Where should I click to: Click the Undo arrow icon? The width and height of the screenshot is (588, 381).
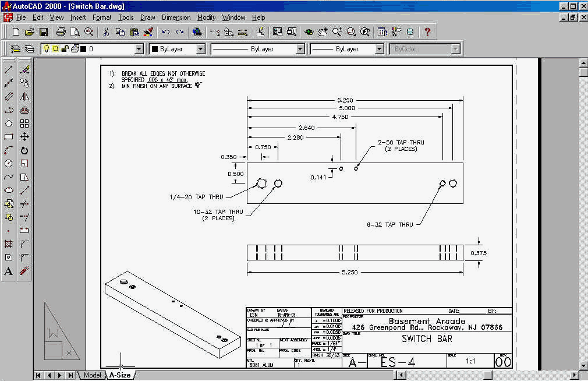coord(166,32)
